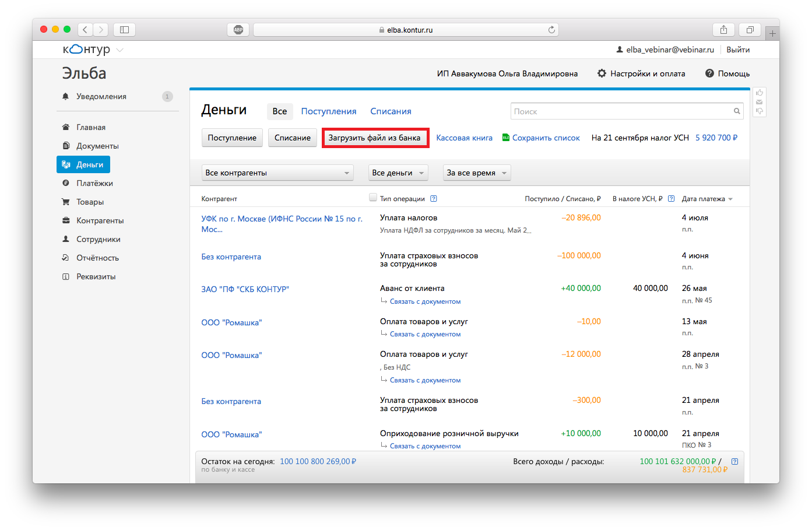The width and height of the screenshot is (812, 530).
Task: Click the Отчётность sidebar icon
Action: pos(66,258)
